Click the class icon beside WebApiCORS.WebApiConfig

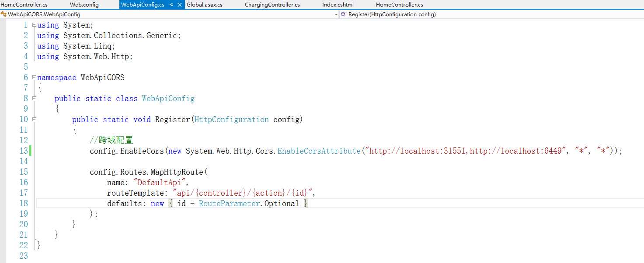point(3,14)
